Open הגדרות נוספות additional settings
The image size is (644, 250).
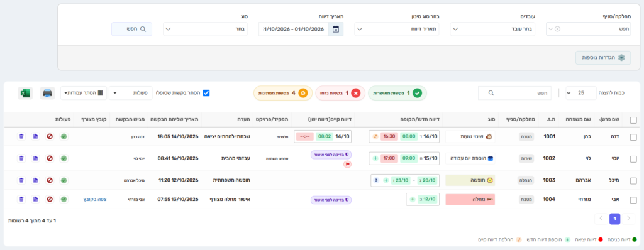tap(603, 58)
